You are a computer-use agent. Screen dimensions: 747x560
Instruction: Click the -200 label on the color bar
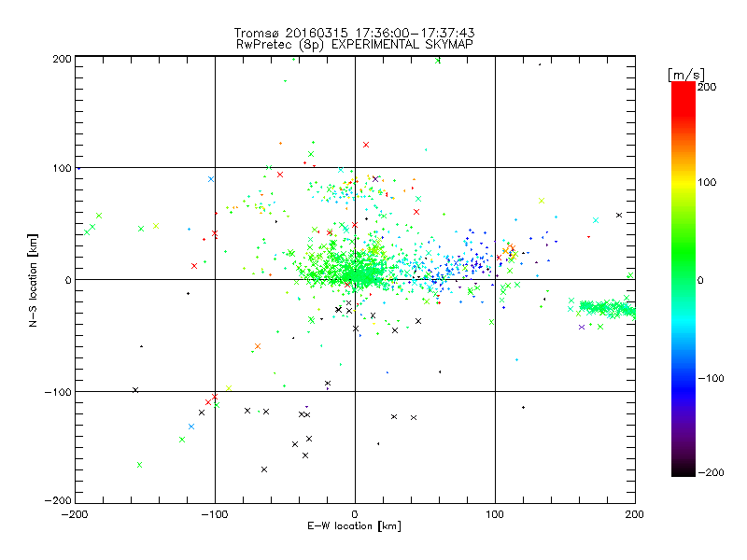711,473
